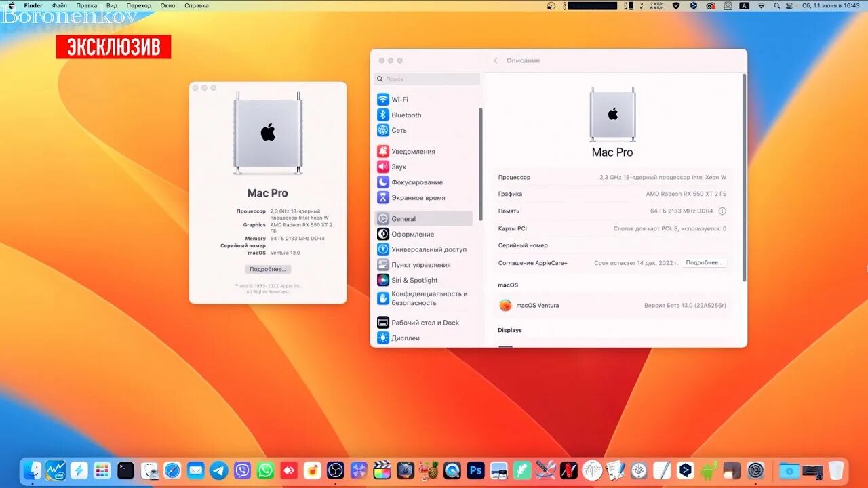Screen dimensions: 868x488
Task: Click the sidebar scrollbar in System Settings
Action: coord(481,164)
